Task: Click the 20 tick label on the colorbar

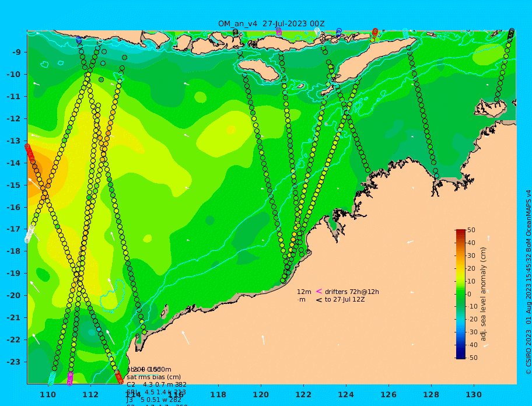Action: pyautogui.click(x=471, y=269)
